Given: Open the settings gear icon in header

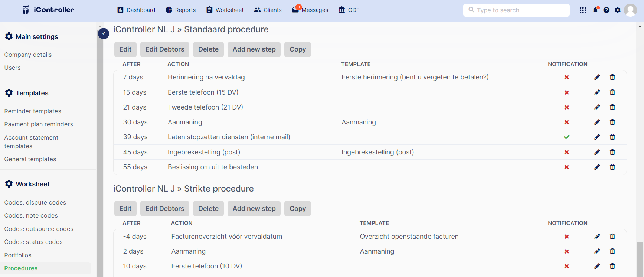Looking at the screenshot, I should [618, 10].
